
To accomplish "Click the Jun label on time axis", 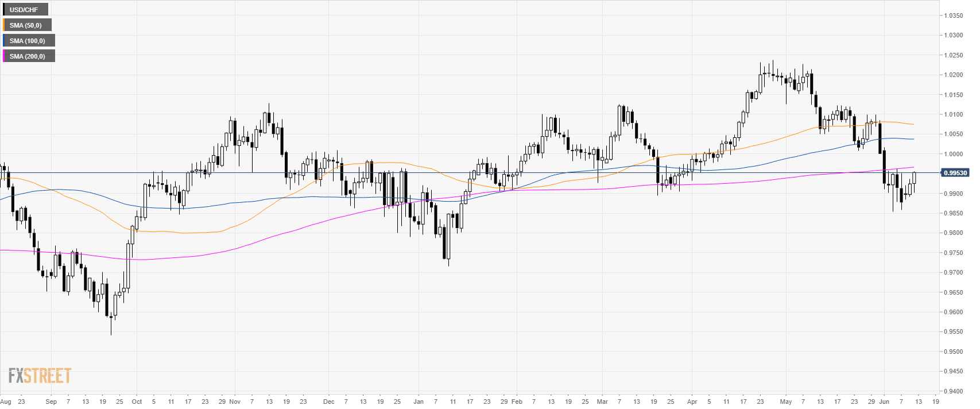I will [x=884, y=402].
